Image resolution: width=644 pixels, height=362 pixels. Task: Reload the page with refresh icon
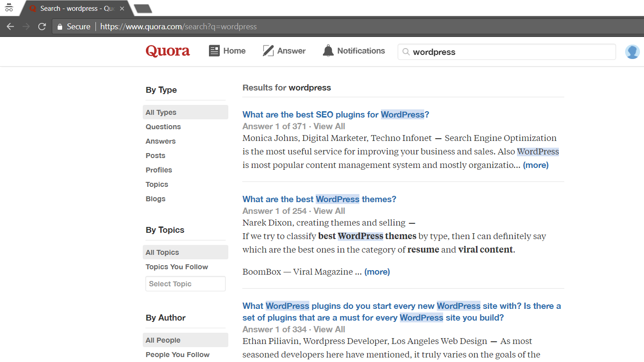tap(42, 27)
